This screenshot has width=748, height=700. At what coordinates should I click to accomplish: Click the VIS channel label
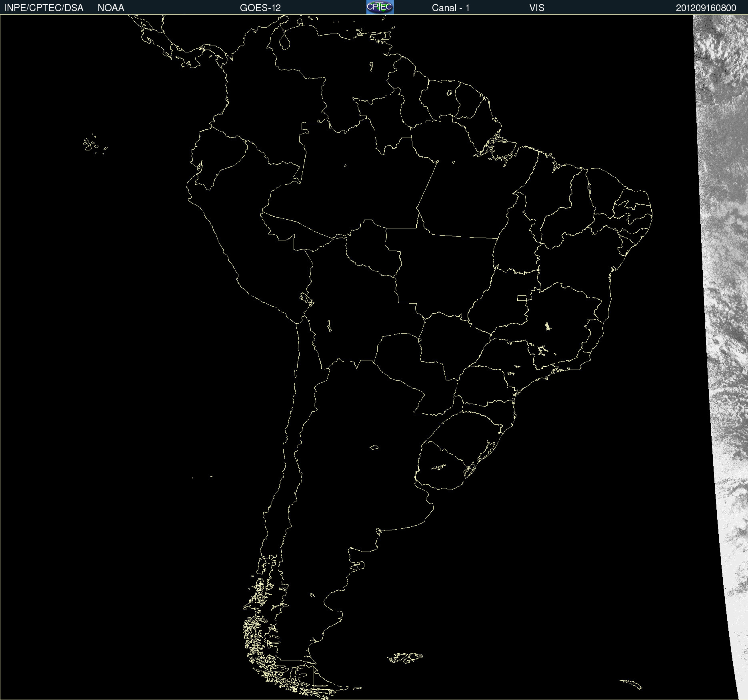point(537,8)
